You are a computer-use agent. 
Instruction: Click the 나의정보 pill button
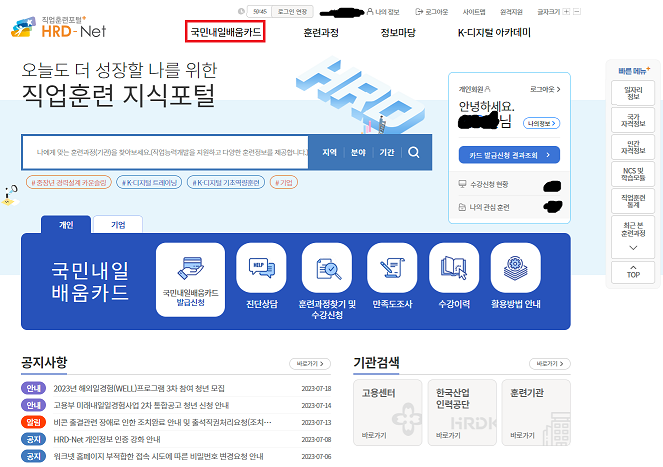[542, 123]
